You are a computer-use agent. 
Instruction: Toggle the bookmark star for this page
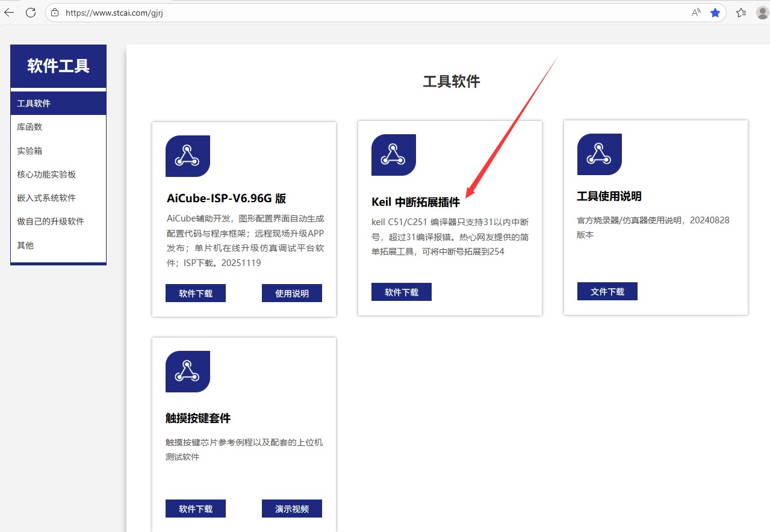point(715,12)
